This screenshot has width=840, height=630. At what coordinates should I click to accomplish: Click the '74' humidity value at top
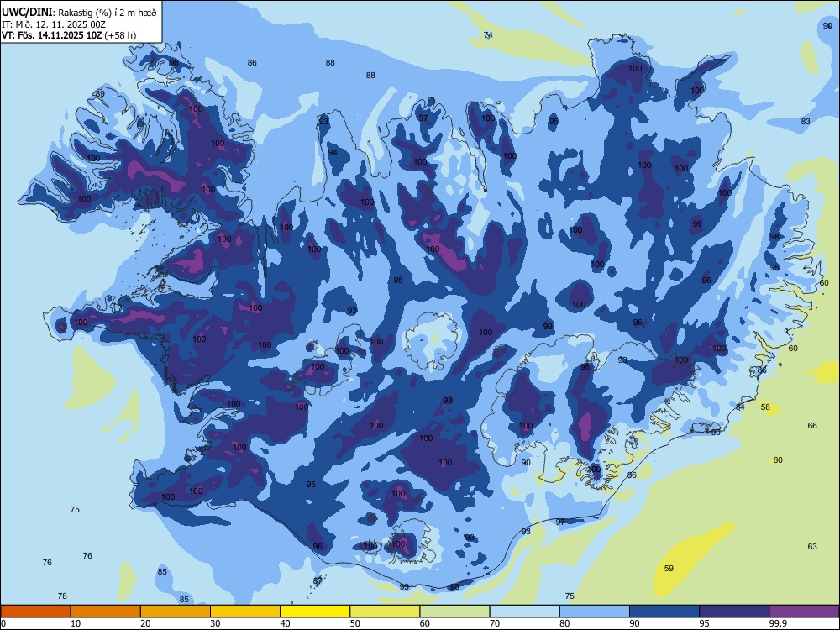click(x=488, y=35)
